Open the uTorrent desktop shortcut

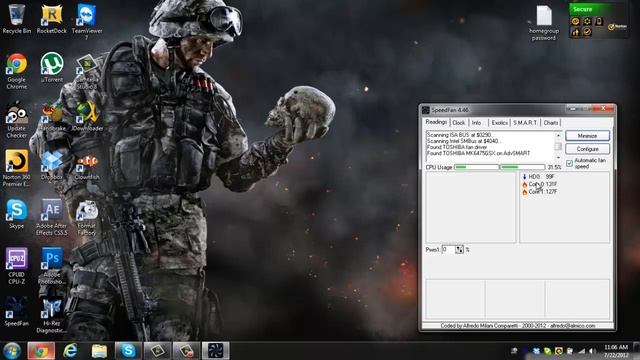51,67
